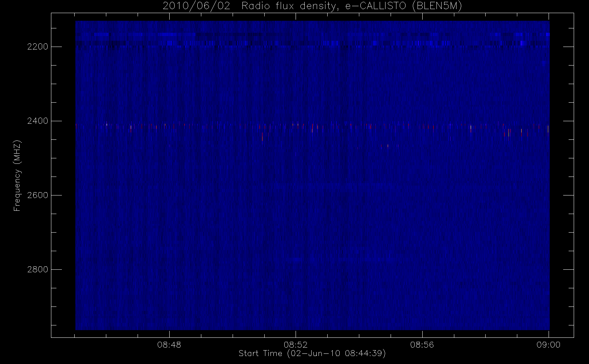
Task: Click the 09:00 time tick label
Action: (549, 345)
